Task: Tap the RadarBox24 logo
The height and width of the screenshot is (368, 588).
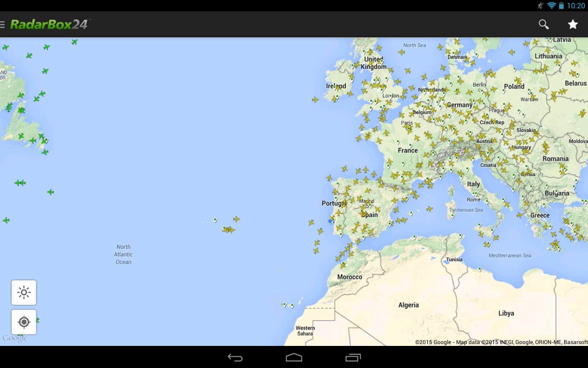Action: [49, 24]
